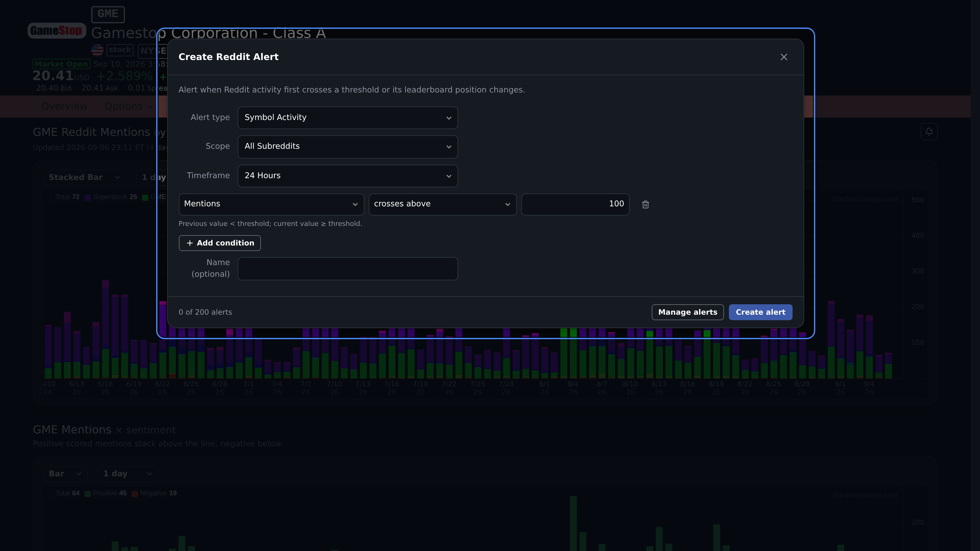Click the '0 of 200 alerts' text

[205, 312]
